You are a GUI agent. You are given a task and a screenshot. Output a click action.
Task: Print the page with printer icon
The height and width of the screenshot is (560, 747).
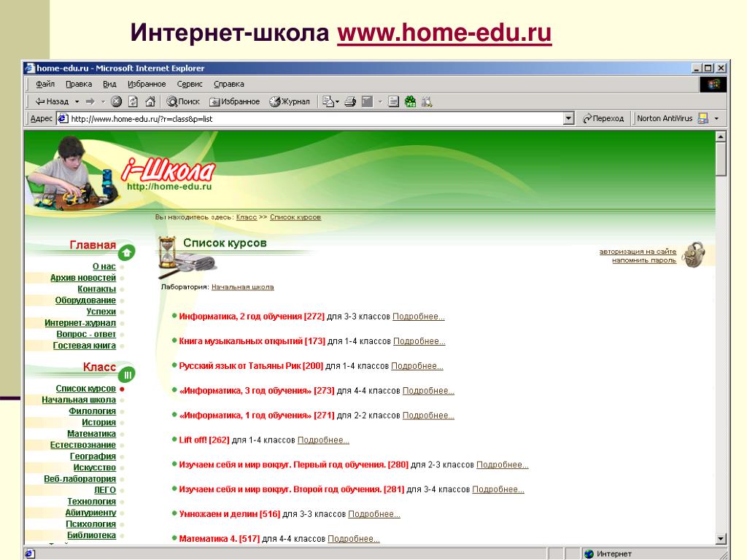point(350,101)
